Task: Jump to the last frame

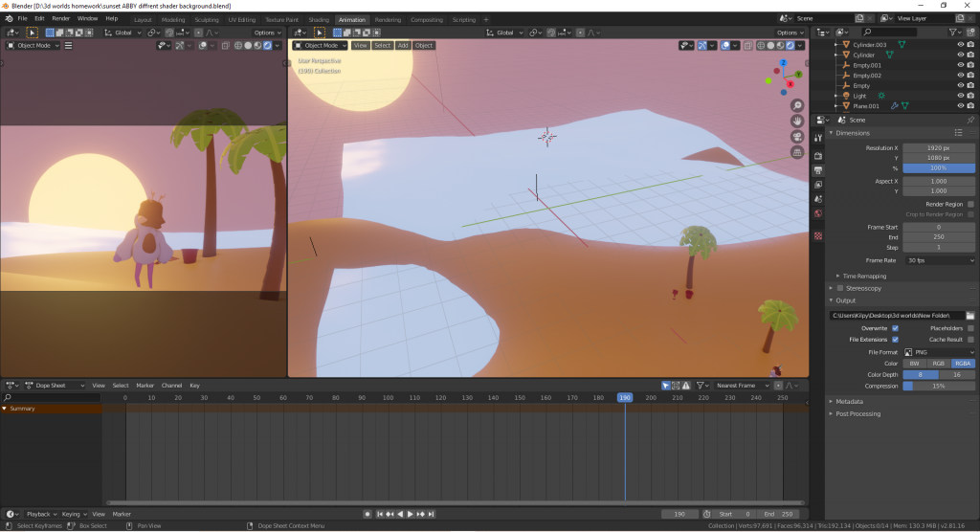Action: point(432,514)
